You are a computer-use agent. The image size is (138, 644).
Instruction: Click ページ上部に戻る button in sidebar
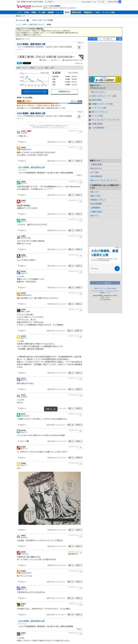pyautogui.click(x=105, y=283)
